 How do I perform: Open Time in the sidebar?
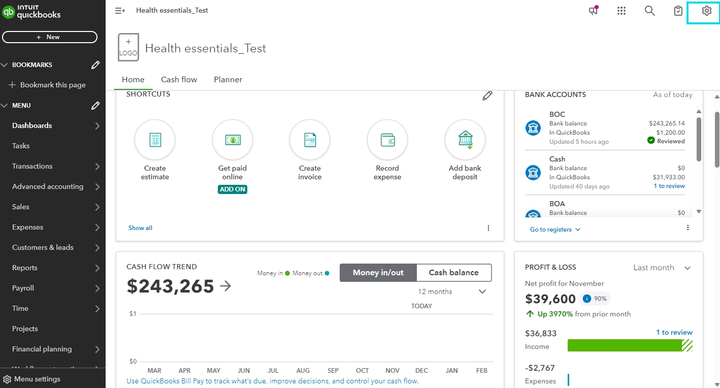pos(20,309)
